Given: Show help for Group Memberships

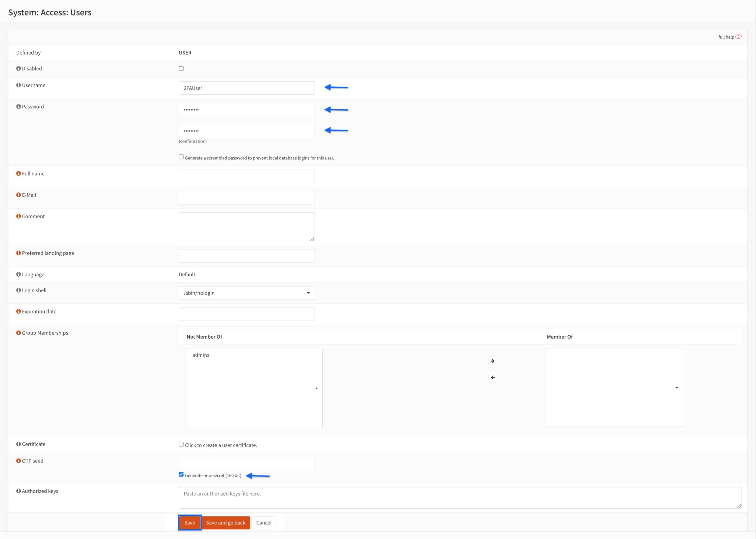Looking at the screenshot, I should [19, 333].
